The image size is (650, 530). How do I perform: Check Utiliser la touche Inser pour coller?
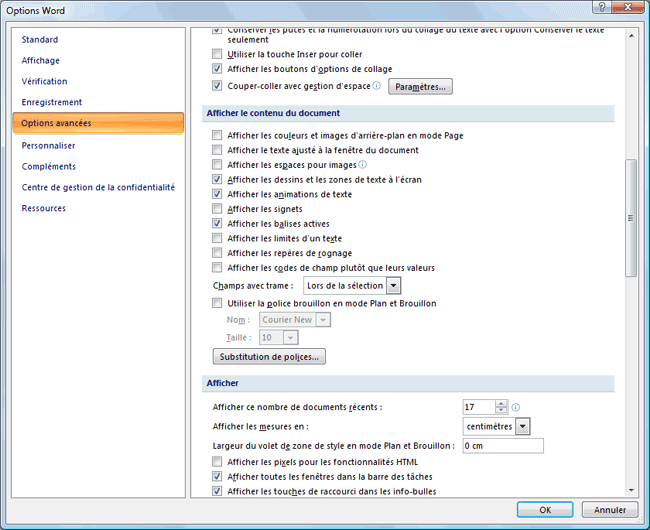tap(218, 54)
